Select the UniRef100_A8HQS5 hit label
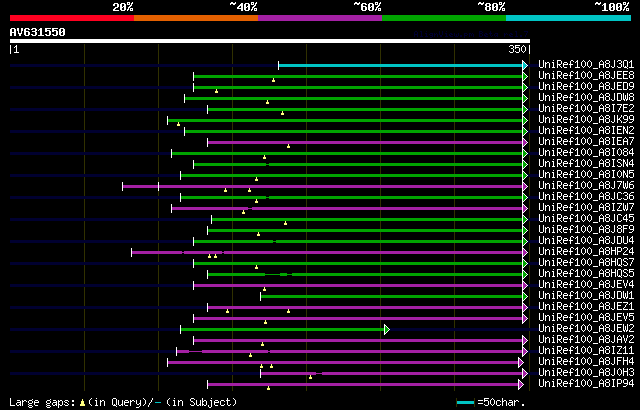 [586, 274]
